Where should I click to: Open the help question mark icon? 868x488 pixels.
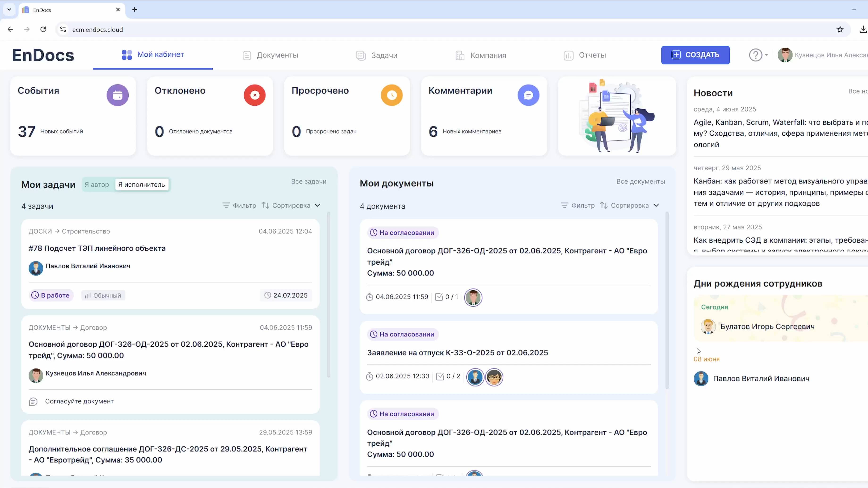coord(755,55)
